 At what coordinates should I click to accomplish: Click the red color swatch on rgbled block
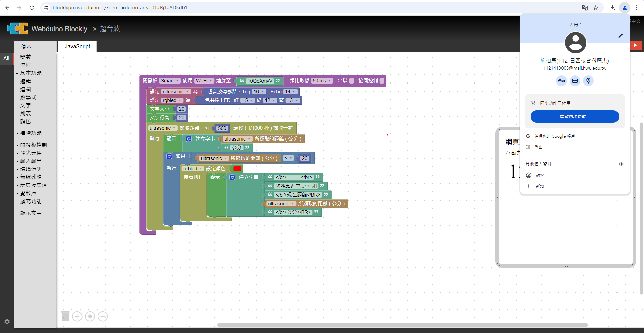(x=237, y=169)
